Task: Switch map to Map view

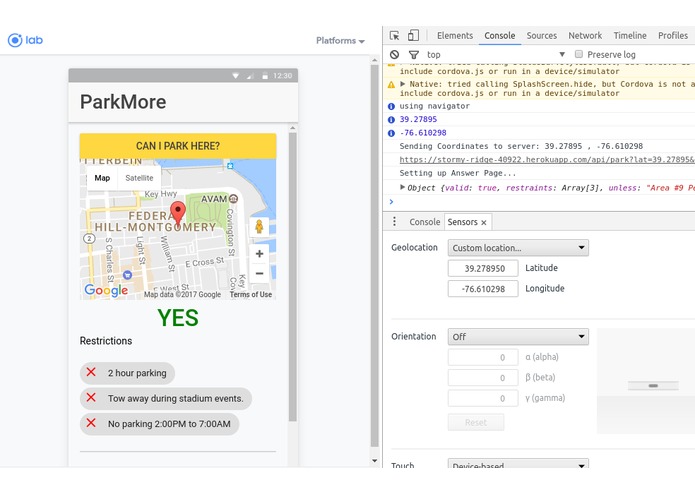Action: pyautogui.click(x=102, y=178)
